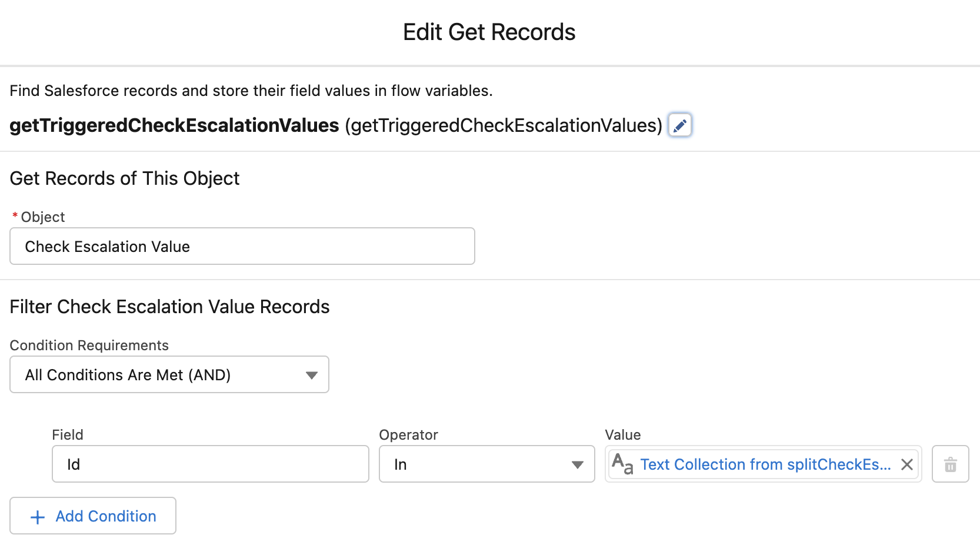Image resolution: width=980 pixels, height=538 pixels.
Task: Click 'Filter Check Escalation Value Records' heading
Action: pos(169,307)
